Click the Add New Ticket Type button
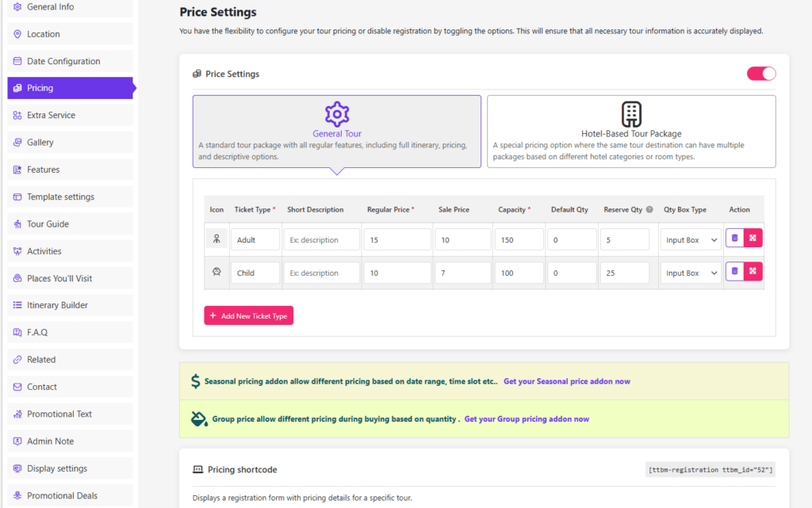This screenshot has height=508, width=812. coord(248,315)
